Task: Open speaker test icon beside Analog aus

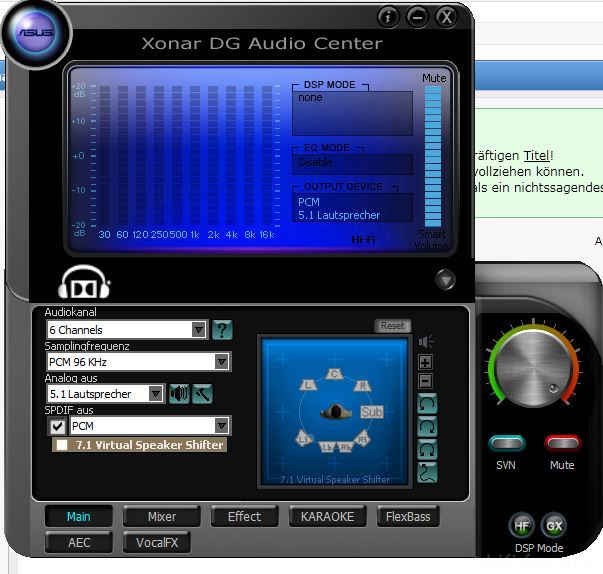Action: tap(179, 394)
